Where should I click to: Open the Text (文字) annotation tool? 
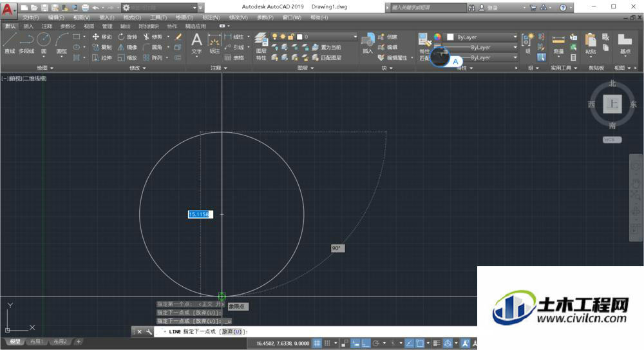[x=196, y=43]
